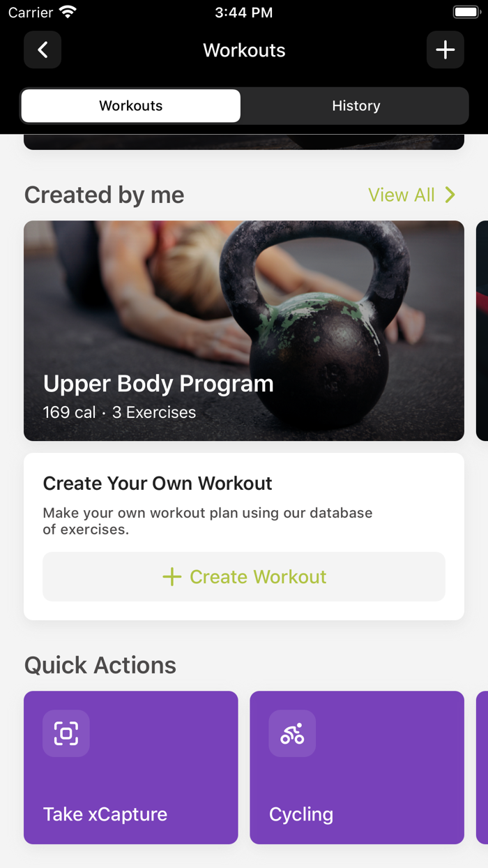
Task: Select the Cycling quick action tile
Action: click(x=357, y=768)
